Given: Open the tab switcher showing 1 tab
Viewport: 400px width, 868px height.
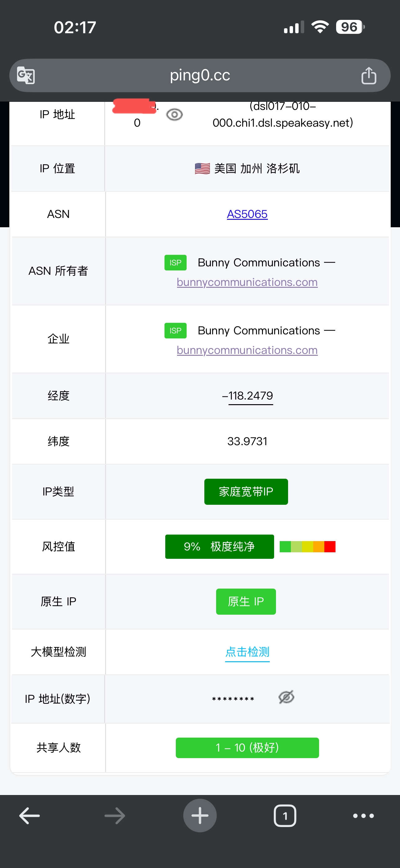Looking at the screenshot, I should (x=285, y=816).
